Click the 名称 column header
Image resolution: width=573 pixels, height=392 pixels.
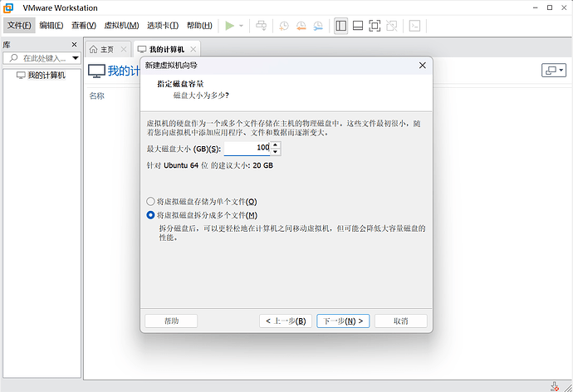point(97,96)
